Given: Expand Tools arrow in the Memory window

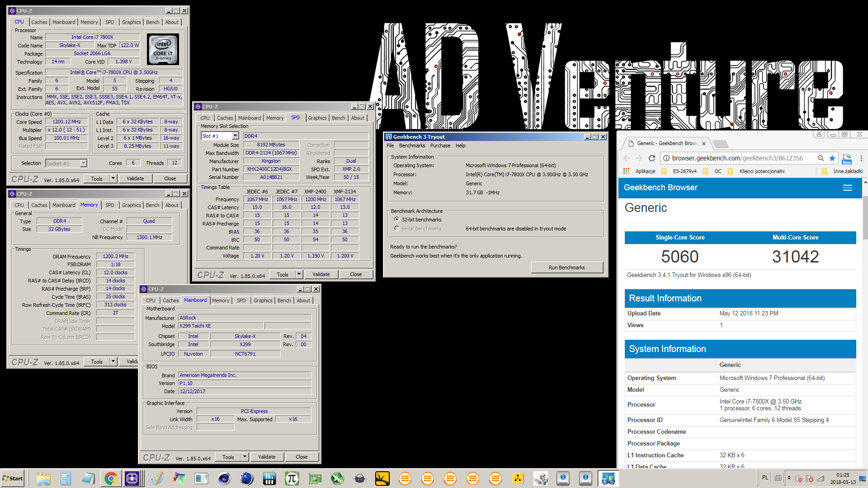Looking at the screenshot, I should click(x=113, y=361).
